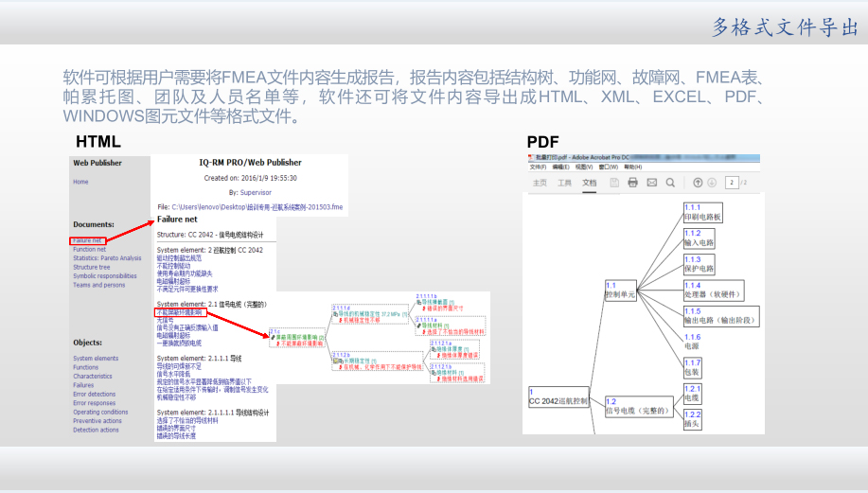Image resolution: width=868 pixels, height=493 pixels.
Task: Click the search magnifier icon in Acrobat
Action: (x=670, y=183)
